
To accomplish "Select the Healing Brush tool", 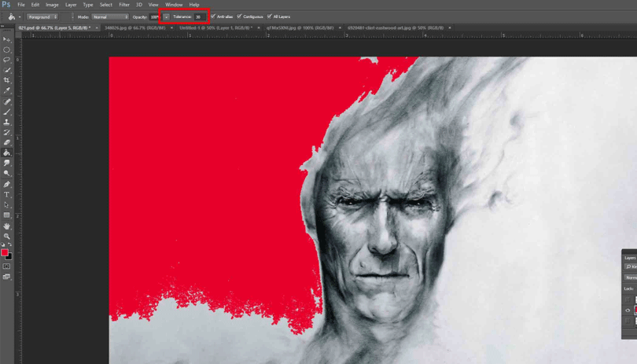I will point(7,102).
